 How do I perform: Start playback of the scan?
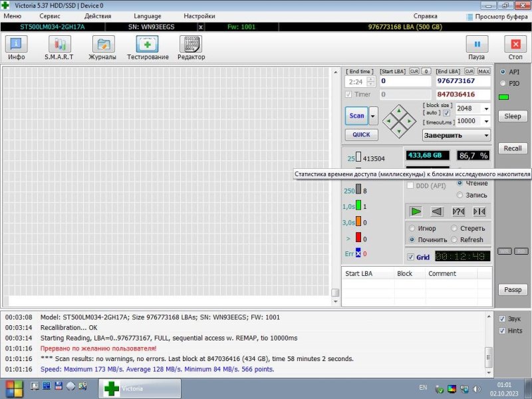[x=416, y=211]
